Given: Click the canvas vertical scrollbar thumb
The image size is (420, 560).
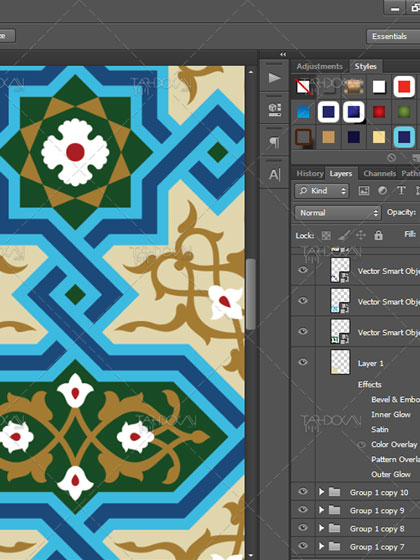Looking at the screenshot, I should point(251,294).
